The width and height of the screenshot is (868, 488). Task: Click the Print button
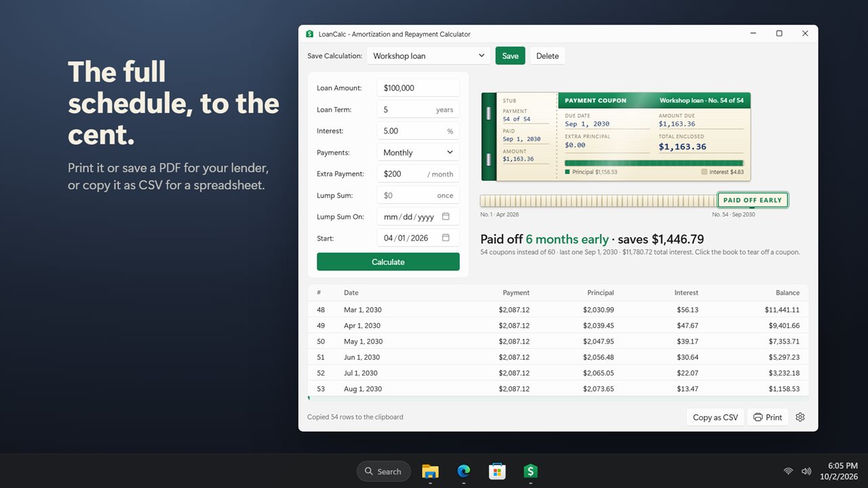(768, 418)
